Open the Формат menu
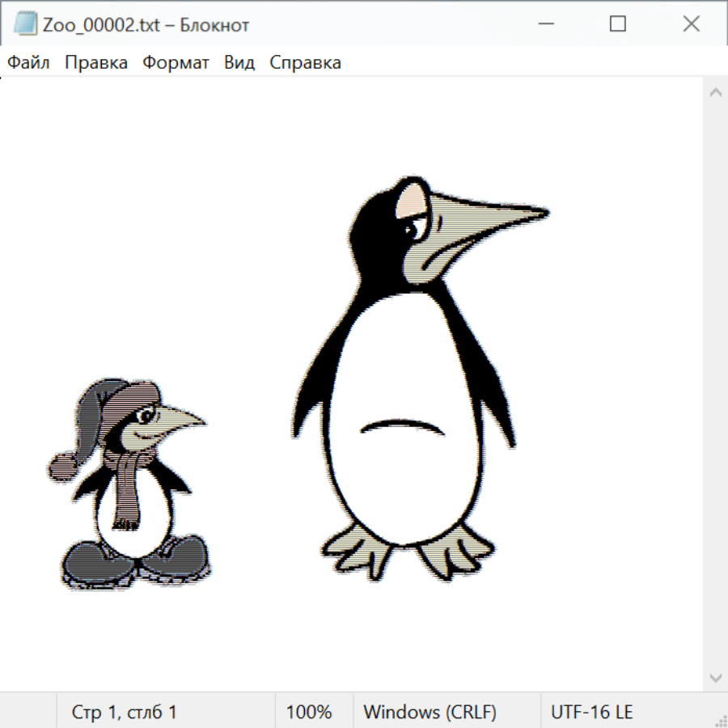This screenshot has height=728, width=728. point(176,63)
